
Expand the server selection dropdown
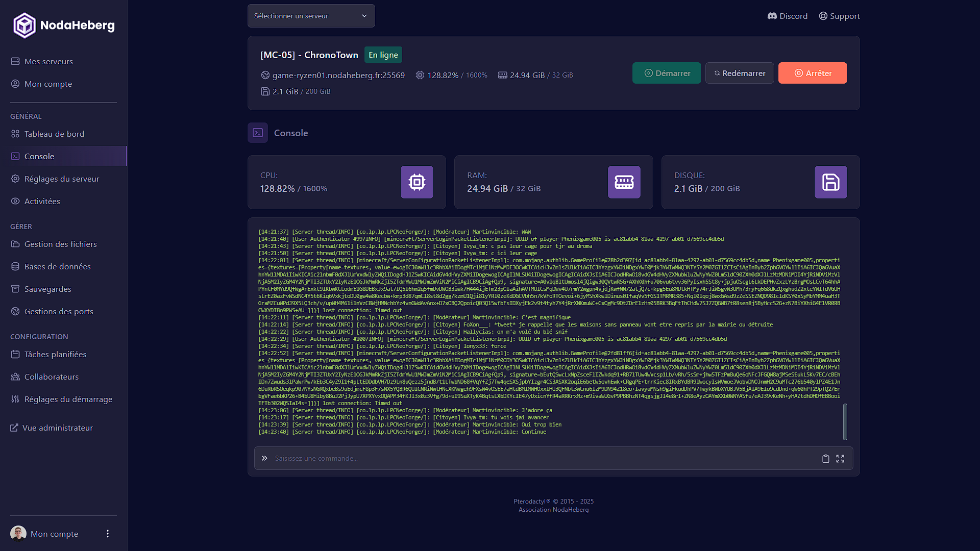coord(311,16)
